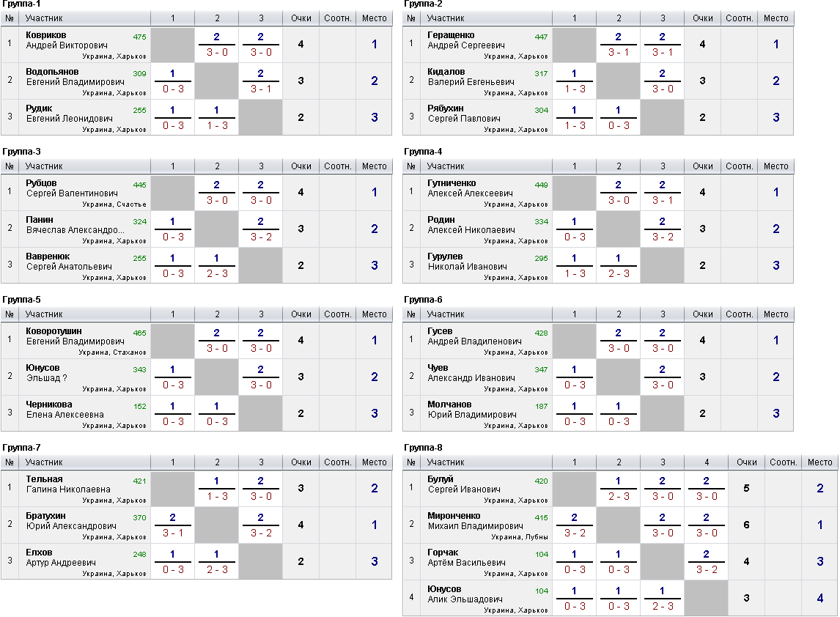The width and height of the screenshot is (840, 617).
Task: Select player Рубцов Сергей Валентинович in Group 3
Action: (x=72, y=188)
